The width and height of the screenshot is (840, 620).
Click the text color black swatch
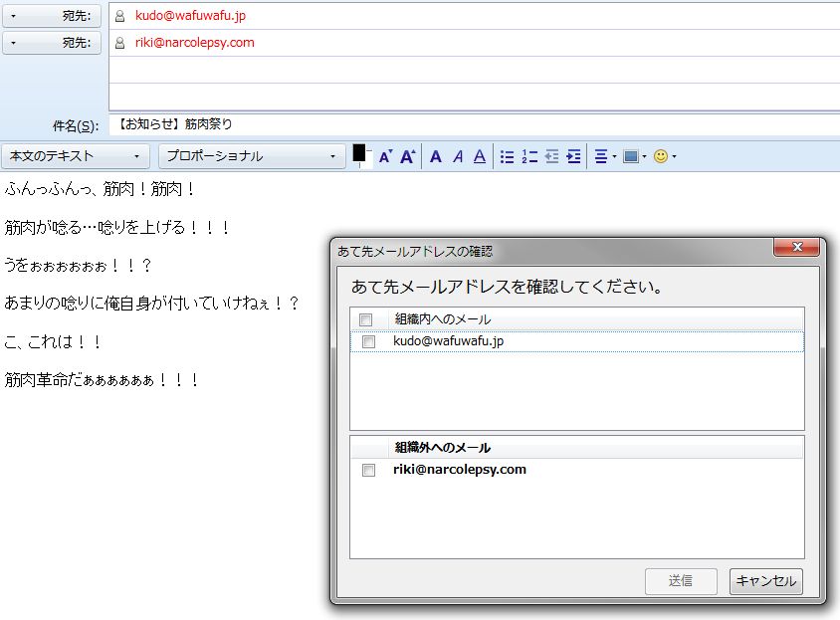coord(359,153)
